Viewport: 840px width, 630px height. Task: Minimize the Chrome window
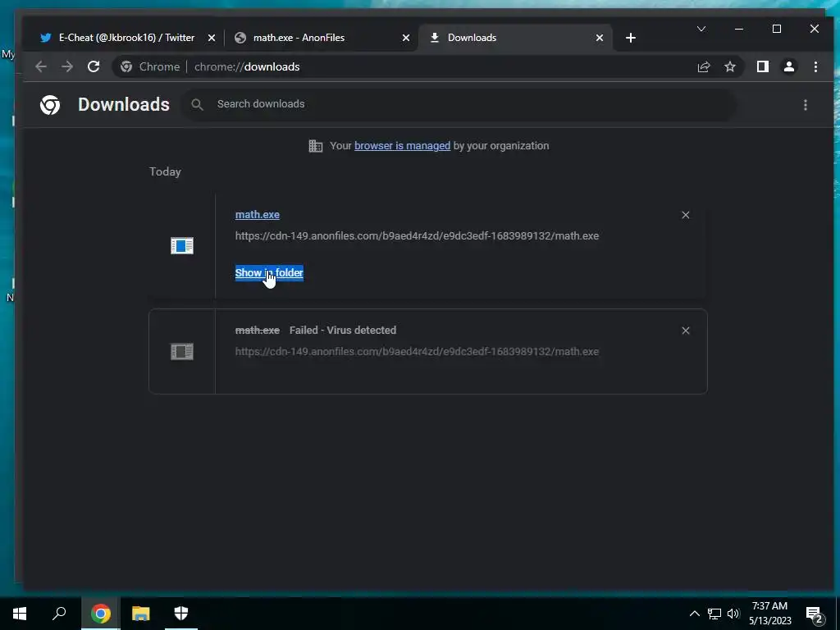[739, 29]
